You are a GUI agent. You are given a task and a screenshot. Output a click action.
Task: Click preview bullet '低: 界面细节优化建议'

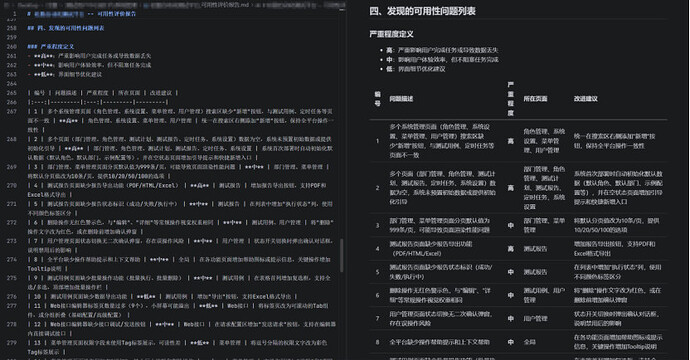415,69
